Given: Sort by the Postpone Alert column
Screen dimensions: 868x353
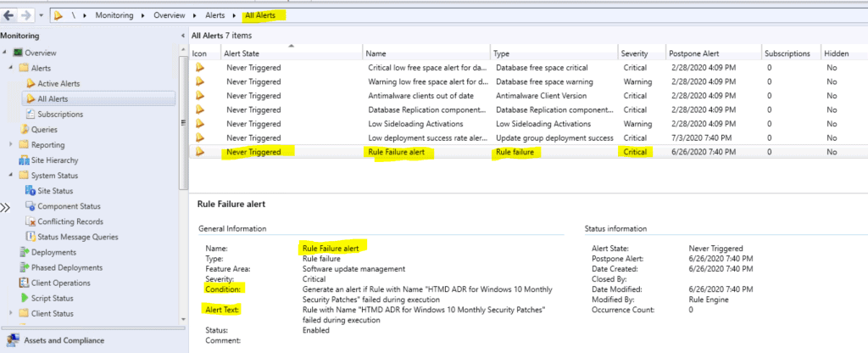Looking at the screenshot, I should point(713,53).
